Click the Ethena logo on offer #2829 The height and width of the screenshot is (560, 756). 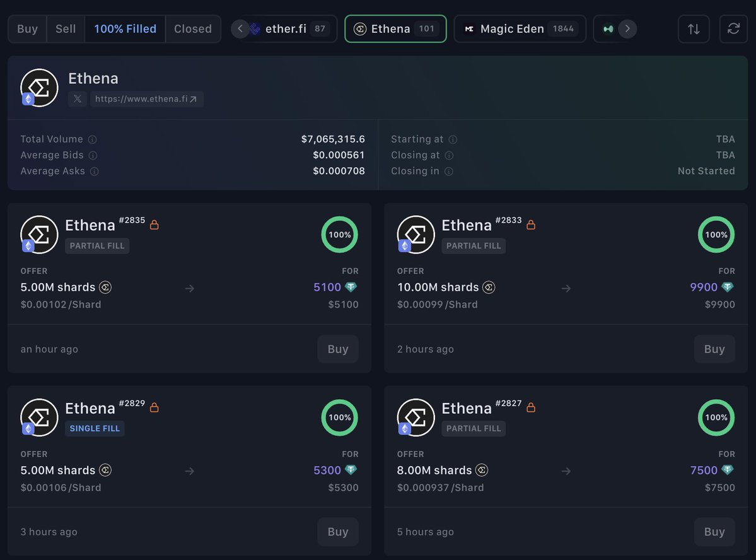click(x=39, y=417)
